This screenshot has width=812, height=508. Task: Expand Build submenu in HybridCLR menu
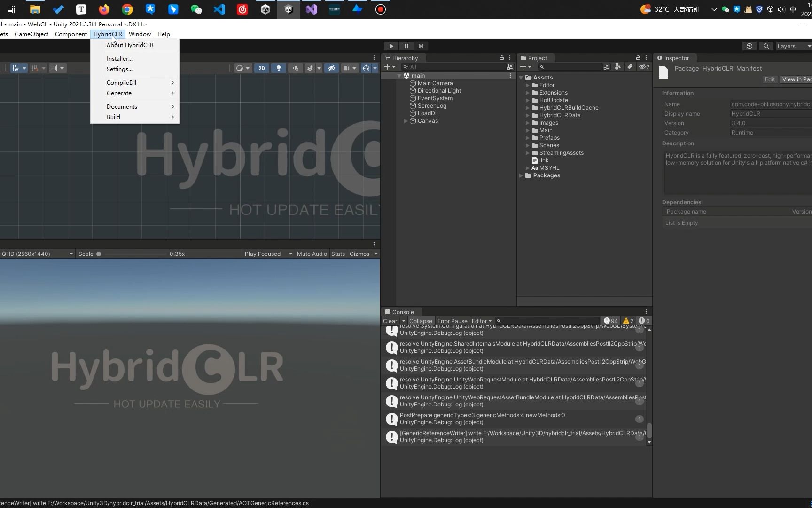pyautogui.click(x=135, y=117)
